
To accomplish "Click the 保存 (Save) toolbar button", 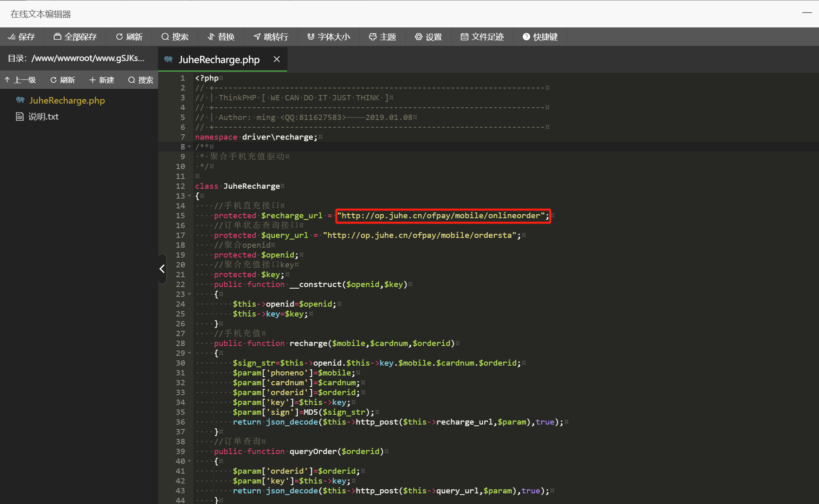I will (x=21, y=37).
